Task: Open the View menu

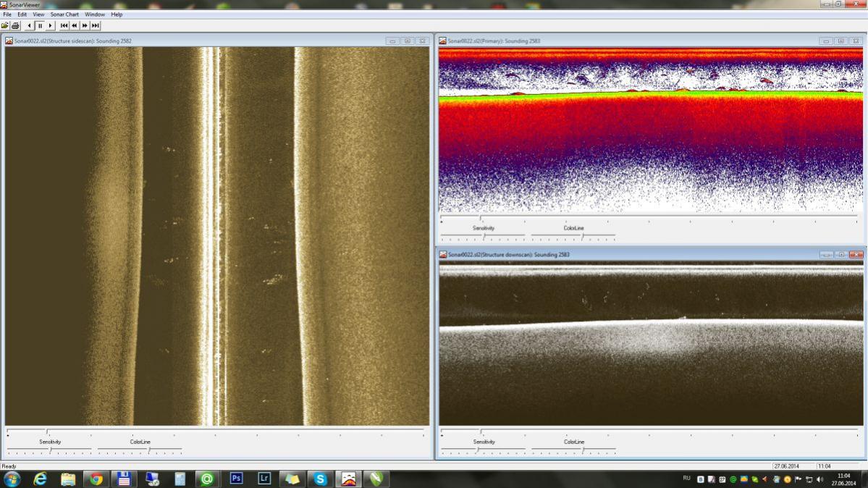Action: click(x=38, y=14)
